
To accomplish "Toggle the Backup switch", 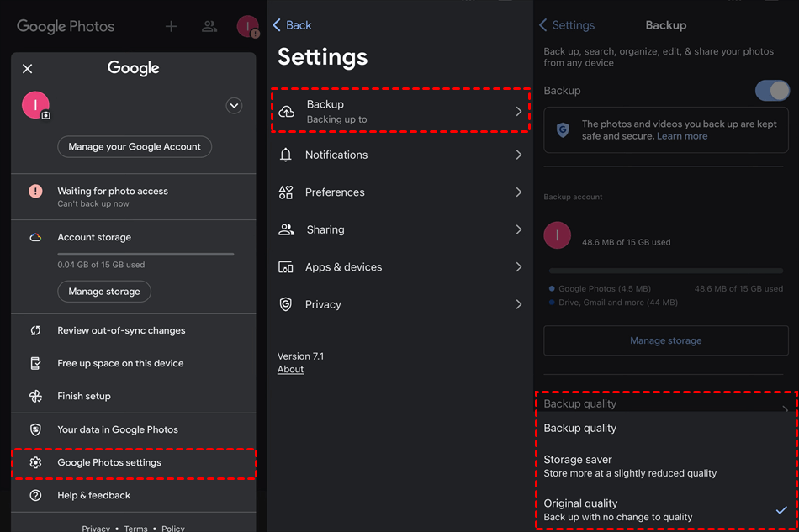I will point(772,91).
